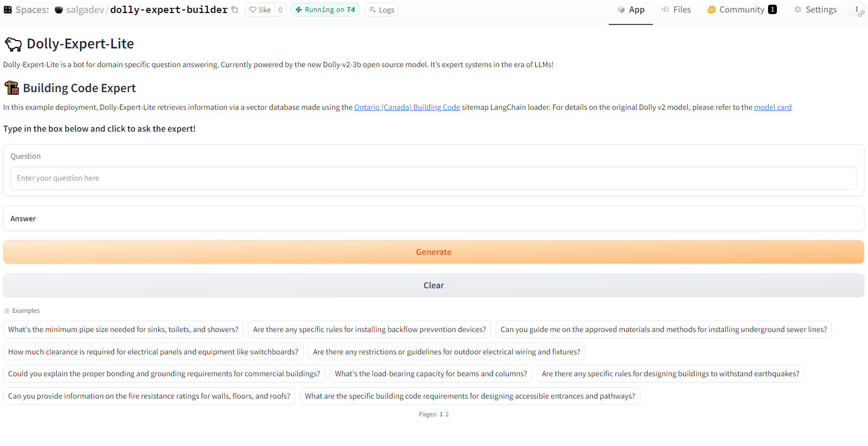This screenshot has width=868, height=446.
Task: Open the Settings tab
Action: tap(815, 10)
